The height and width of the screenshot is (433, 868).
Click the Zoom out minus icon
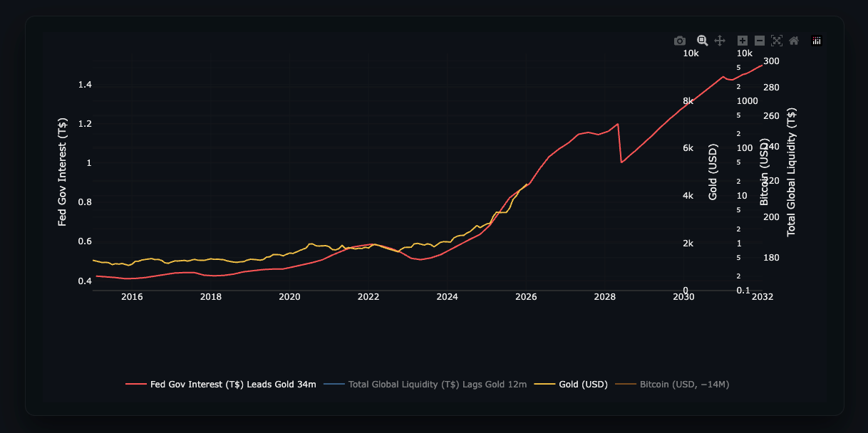tap(760, 41)
